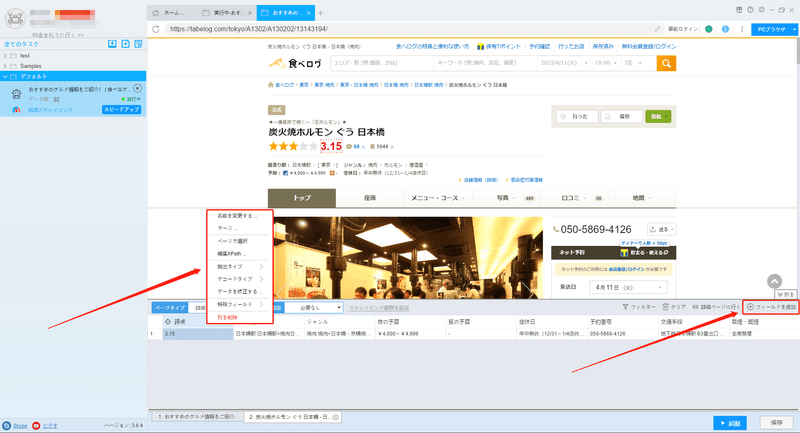Expand the Samples folder
Image resolution: width=800 pixels, height=433 pixels.
click(x=5, y=66)
